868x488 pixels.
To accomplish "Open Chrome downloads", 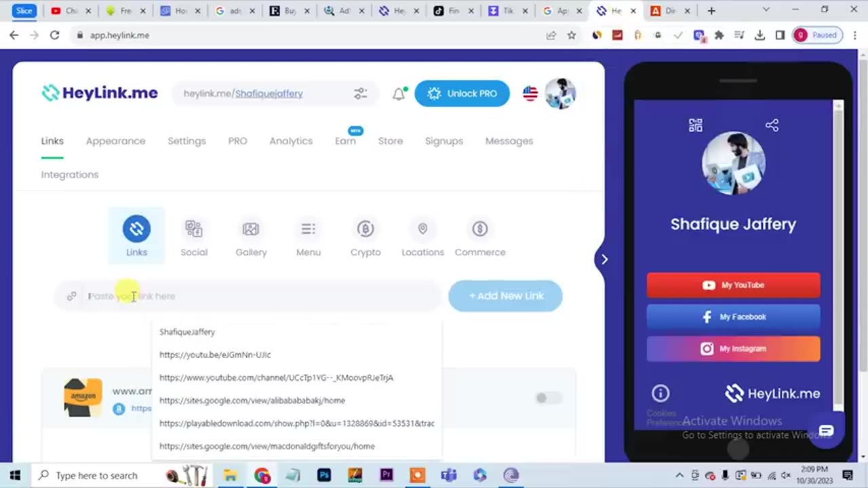I will coord(760,35).
